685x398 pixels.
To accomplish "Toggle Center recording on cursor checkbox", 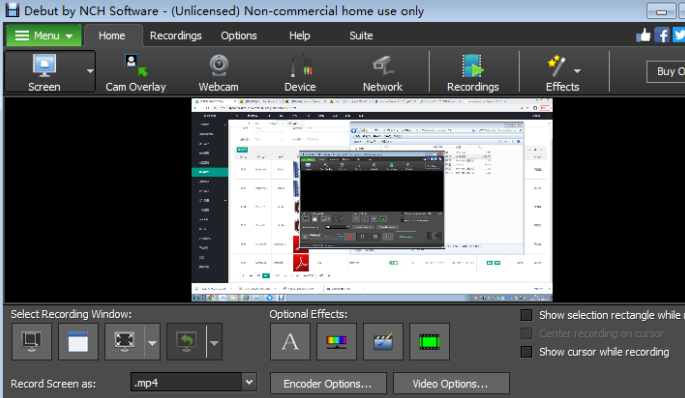I will pos(526,333).
